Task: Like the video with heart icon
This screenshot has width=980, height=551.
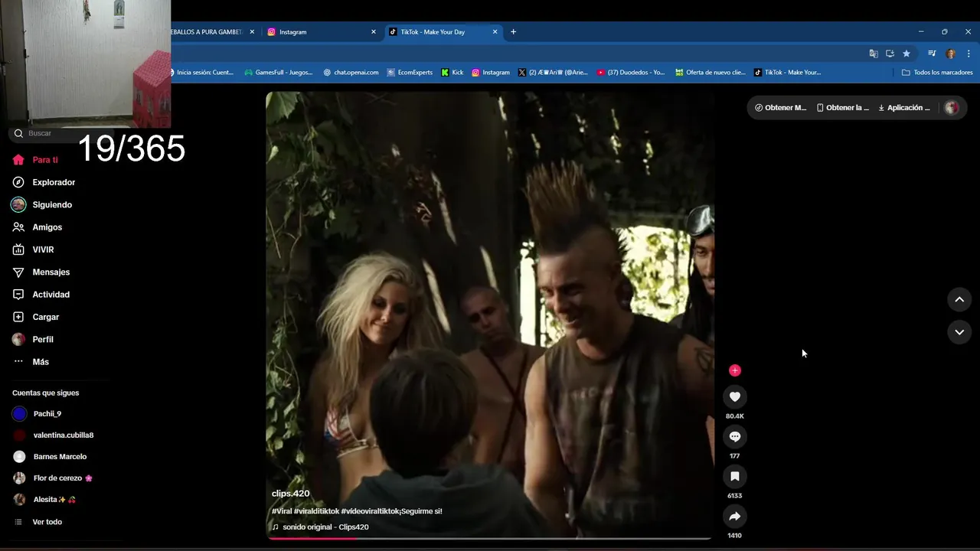Action: pyautogui.click(x=734, y=396)
